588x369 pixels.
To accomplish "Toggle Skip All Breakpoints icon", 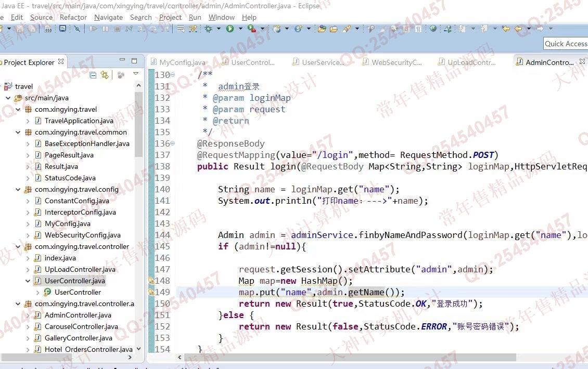I will (x=77, y=29).
